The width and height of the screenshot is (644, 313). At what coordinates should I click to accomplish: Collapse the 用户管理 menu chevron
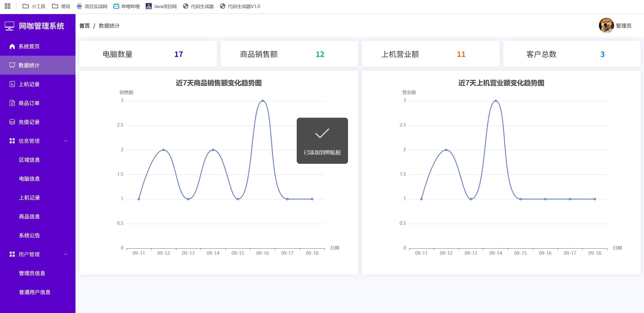(x=66, y=254)
